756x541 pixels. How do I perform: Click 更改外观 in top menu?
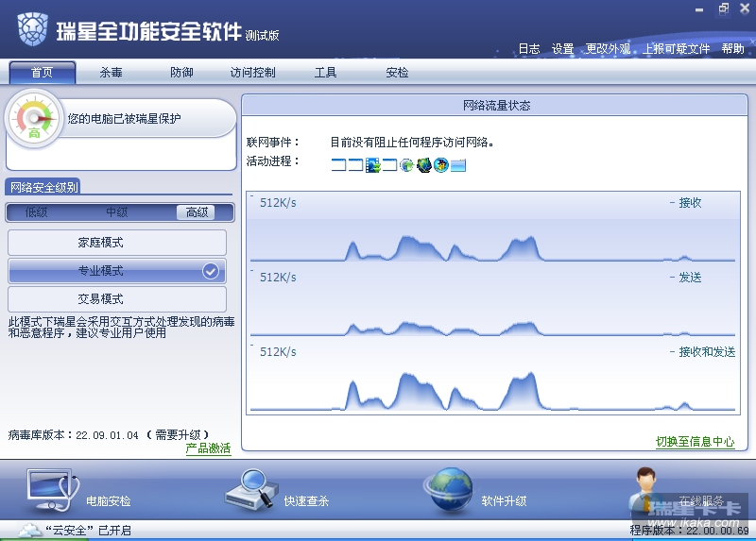pyautogui.click(x=608, y=49)
